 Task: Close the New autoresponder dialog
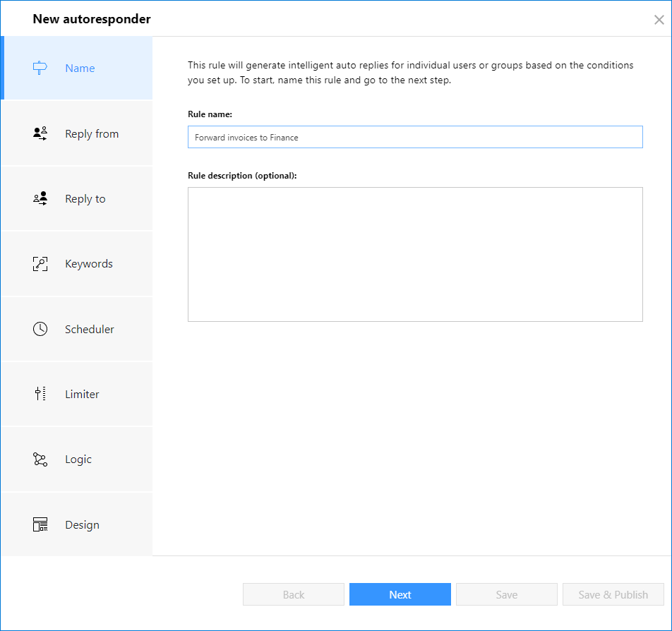pos(659,20)
